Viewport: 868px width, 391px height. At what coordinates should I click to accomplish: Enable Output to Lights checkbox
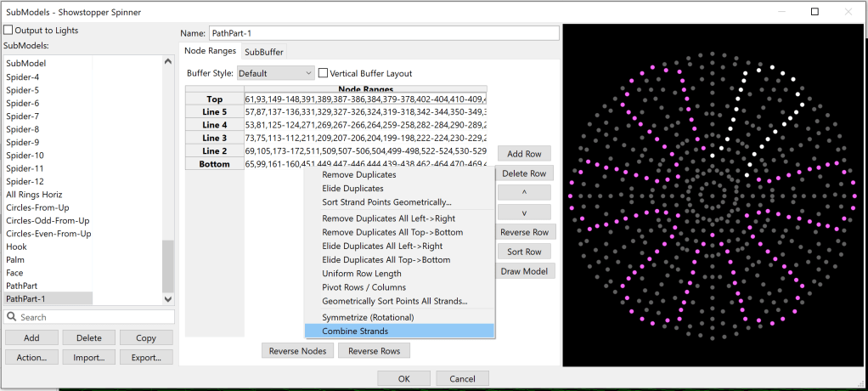click(x=8, y=31)
